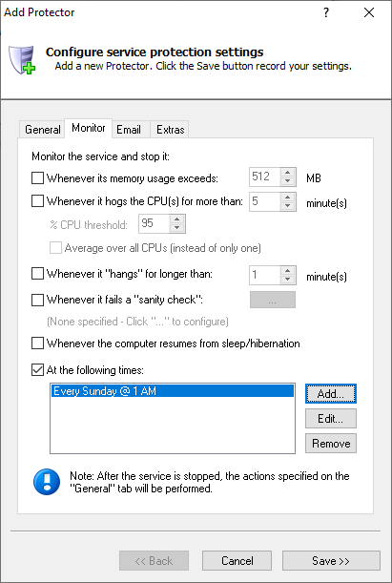This screenshot has height=583, width=392.
Task: Click the Add... schedule button
Action: point(331,394)
